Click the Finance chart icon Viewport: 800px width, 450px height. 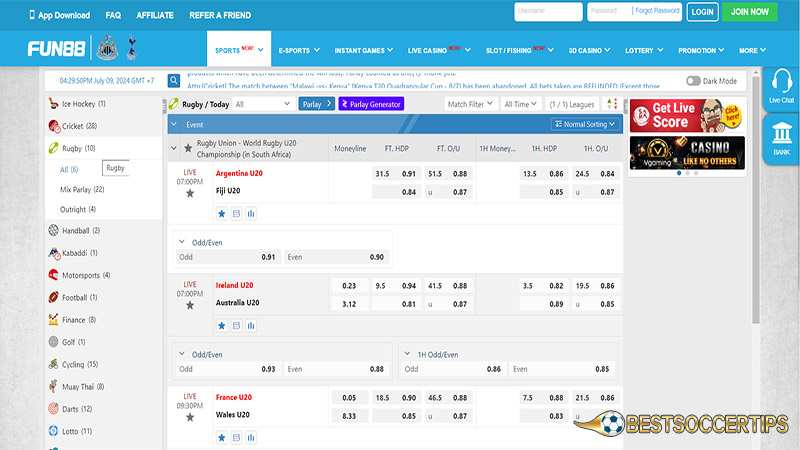click(x=54, y=319)
